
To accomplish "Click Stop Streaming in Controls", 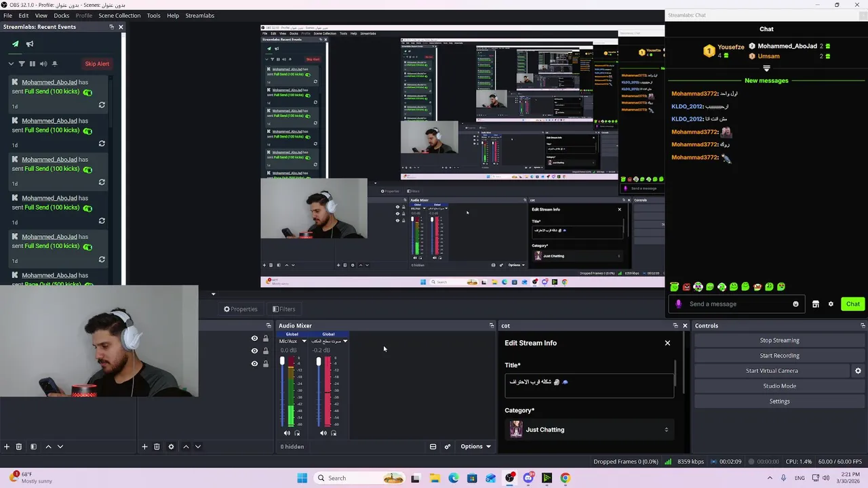I will click(x=779, y=340).
